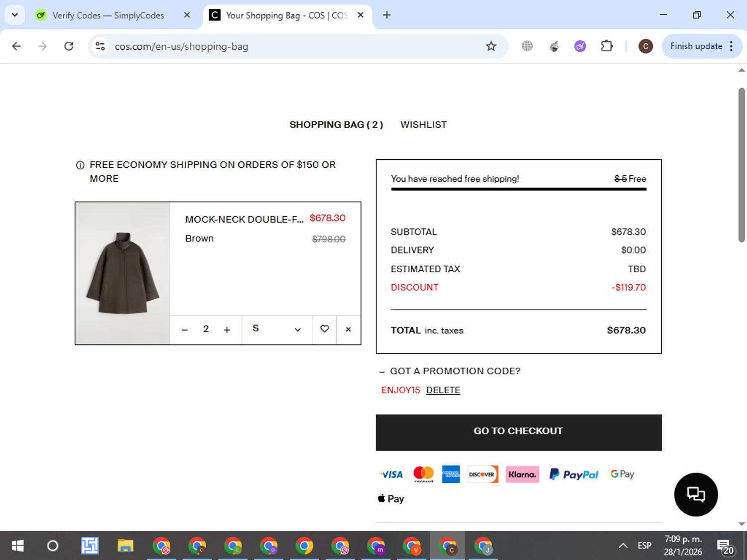The height and width of the screenshot is (560, 747).
Task: Click the free shipping progress bar
Action: 518,189
